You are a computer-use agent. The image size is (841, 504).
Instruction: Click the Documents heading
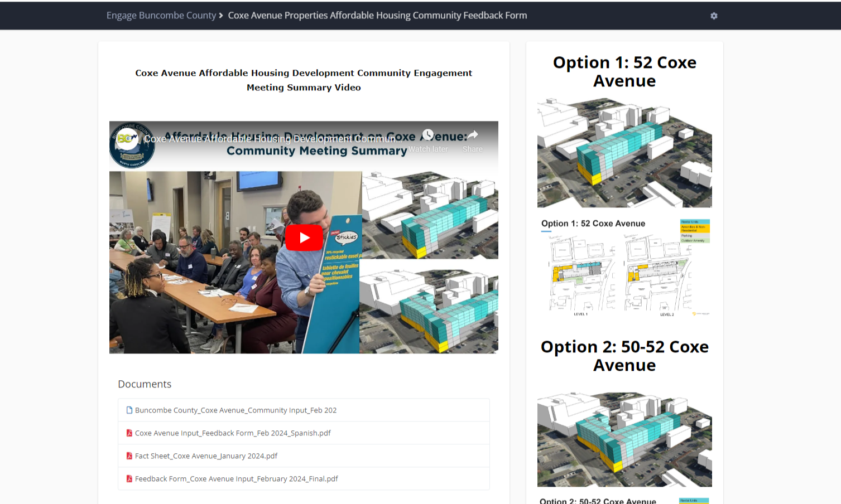pyautogui.click(x=145, y=384)
